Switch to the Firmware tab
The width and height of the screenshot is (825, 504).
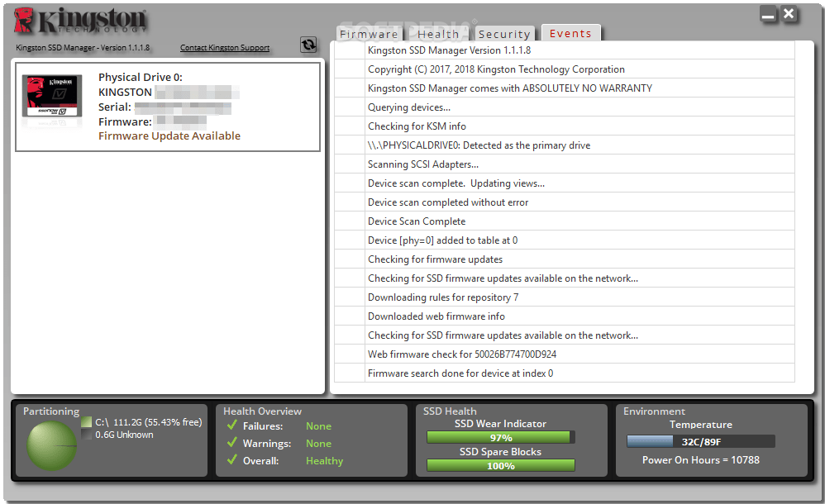(x=369, y=33)
